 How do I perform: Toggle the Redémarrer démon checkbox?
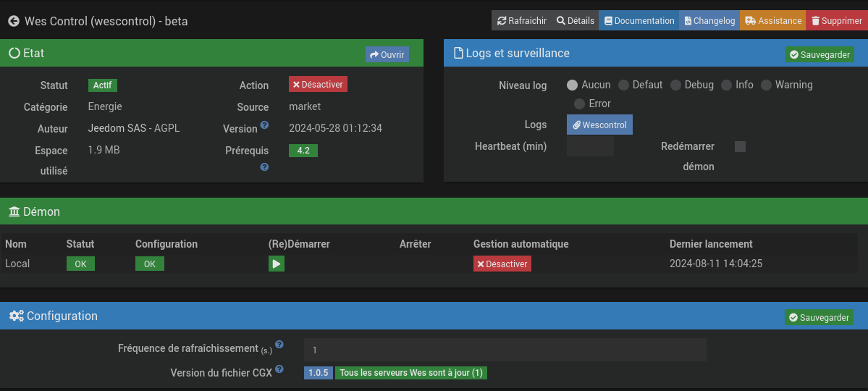tap(740, 146)
